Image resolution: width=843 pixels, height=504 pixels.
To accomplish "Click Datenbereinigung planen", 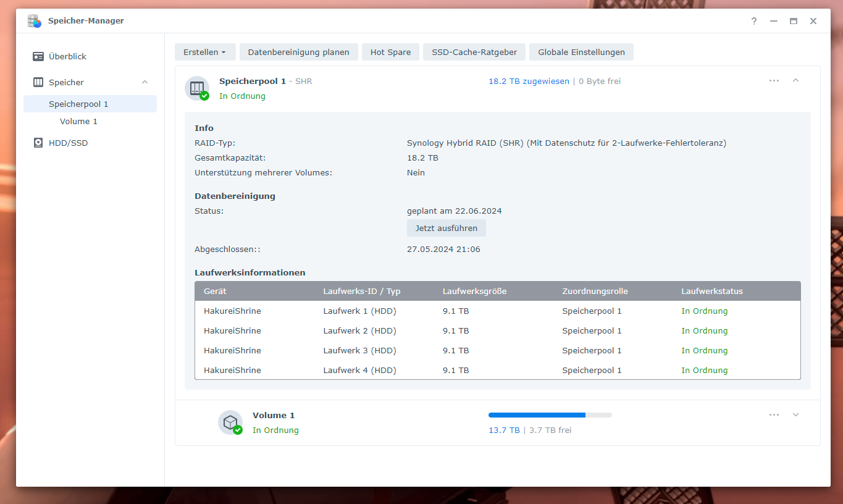I will click(x=298, y=52).
